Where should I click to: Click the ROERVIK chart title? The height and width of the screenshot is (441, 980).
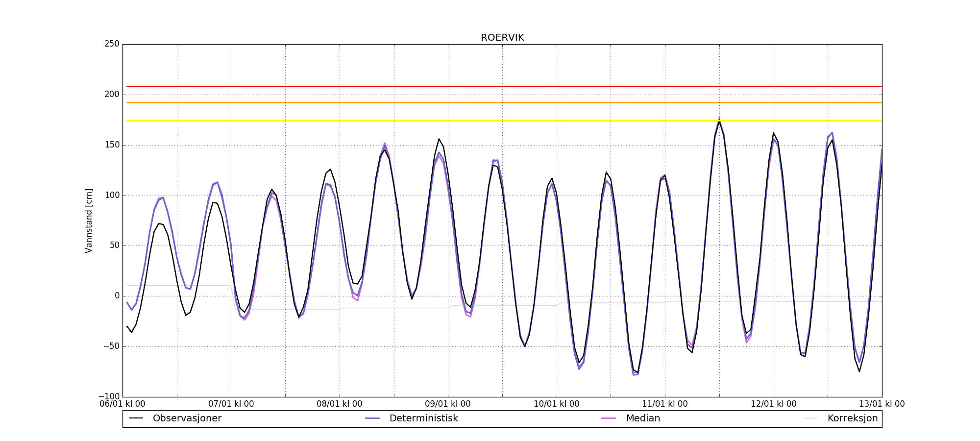pos(502,38)
